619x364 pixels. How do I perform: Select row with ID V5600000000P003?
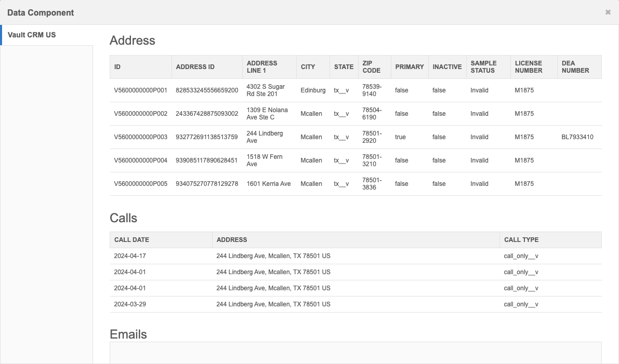[x=140, y=137]
